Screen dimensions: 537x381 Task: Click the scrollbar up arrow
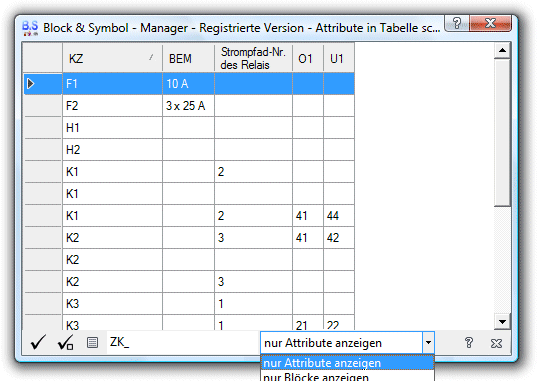click(x=502, y=51)
